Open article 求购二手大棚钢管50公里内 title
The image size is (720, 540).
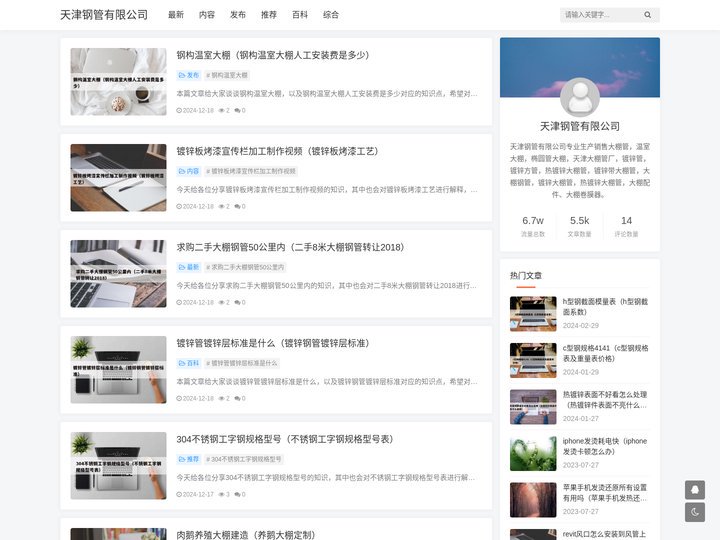(290, 247)
